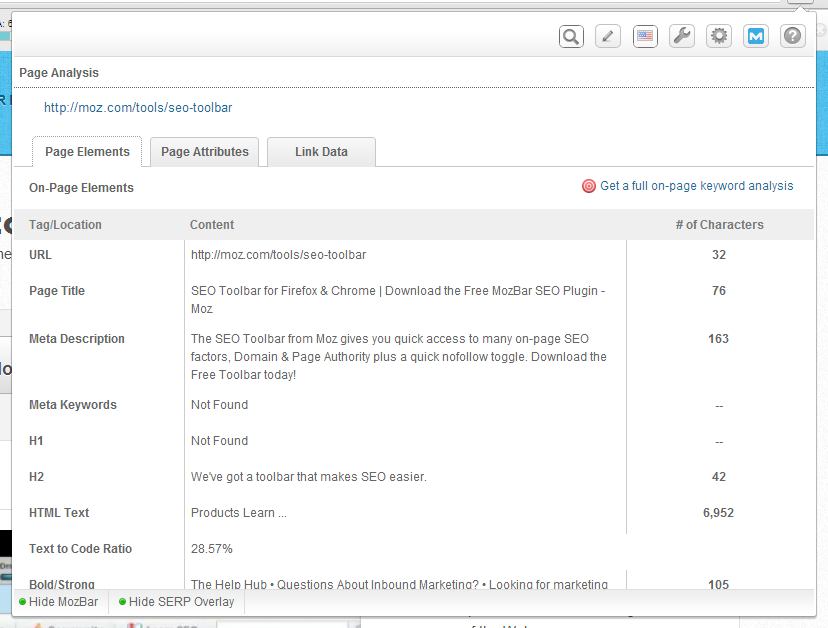Switch to the Page Attributes tab
This screenshot has width=828, height=628.
point(204,152)
